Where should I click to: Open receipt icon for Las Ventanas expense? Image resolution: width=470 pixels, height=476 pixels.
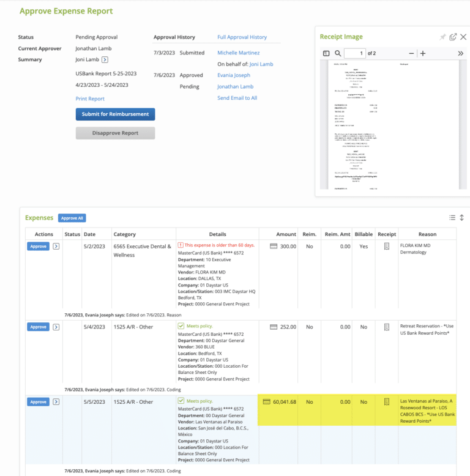click(386, 402)
